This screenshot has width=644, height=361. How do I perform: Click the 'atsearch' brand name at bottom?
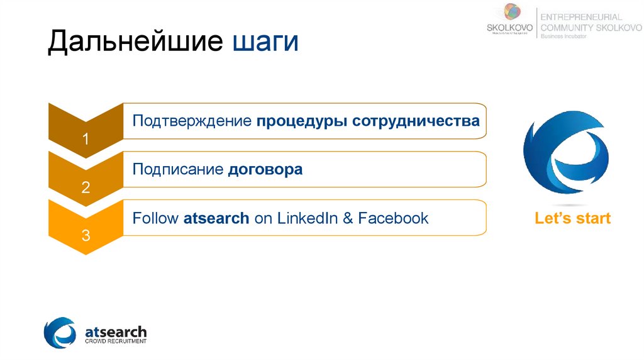[x=115, y=331]
